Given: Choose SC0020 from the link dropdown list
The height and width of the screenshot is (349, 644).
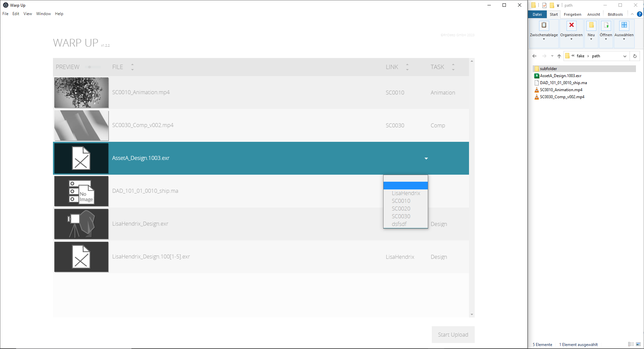Looking at the screenshot, I should (401, 209).
